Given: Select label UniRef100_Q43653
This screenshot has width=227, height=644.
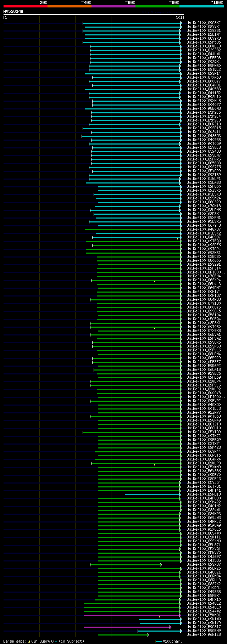Looking at the screenshot, I should [x=204, y=136].
